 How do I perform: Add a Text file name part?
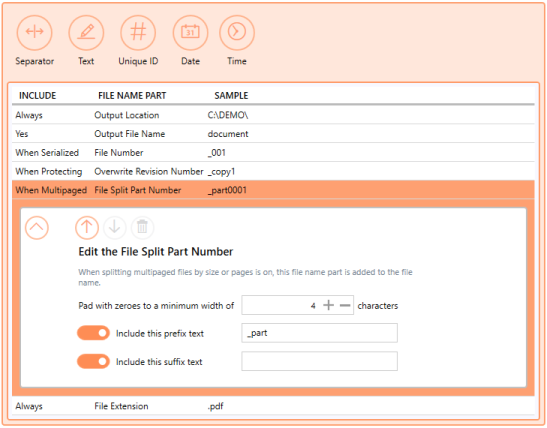86,32
